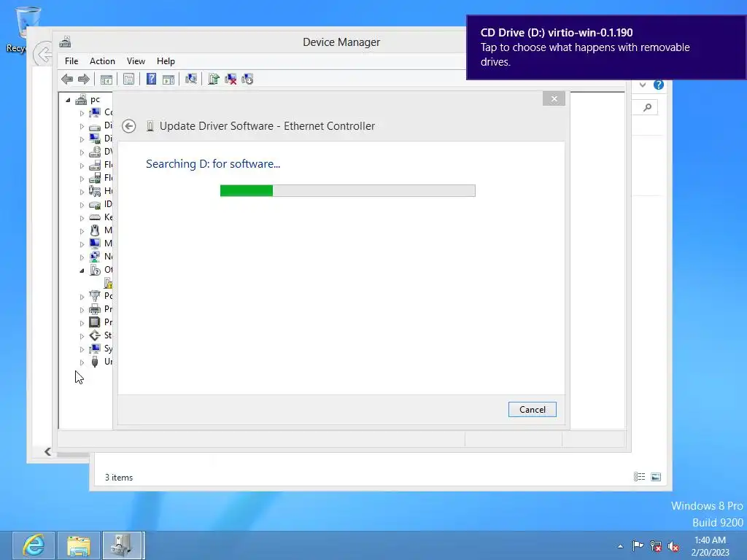This screenshot has height=560, width=747.
Task: Click the network status tray icon
Action: tap(656, 545)
